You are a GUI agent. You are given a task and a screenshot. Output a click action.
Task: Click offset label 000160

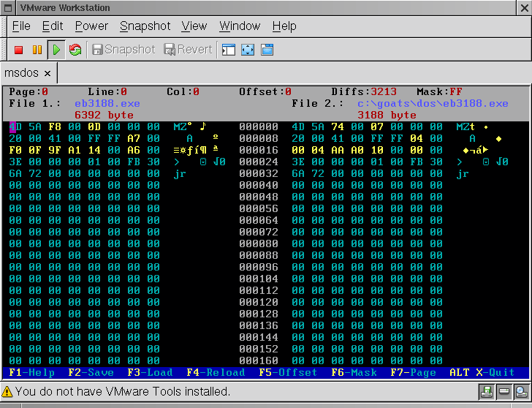click(x=259, y=361)
